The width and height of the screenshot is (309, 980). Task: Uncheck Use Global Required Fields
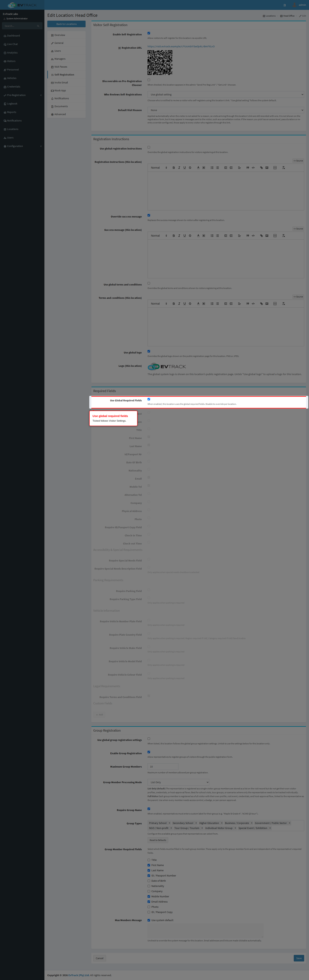(149, 399)
